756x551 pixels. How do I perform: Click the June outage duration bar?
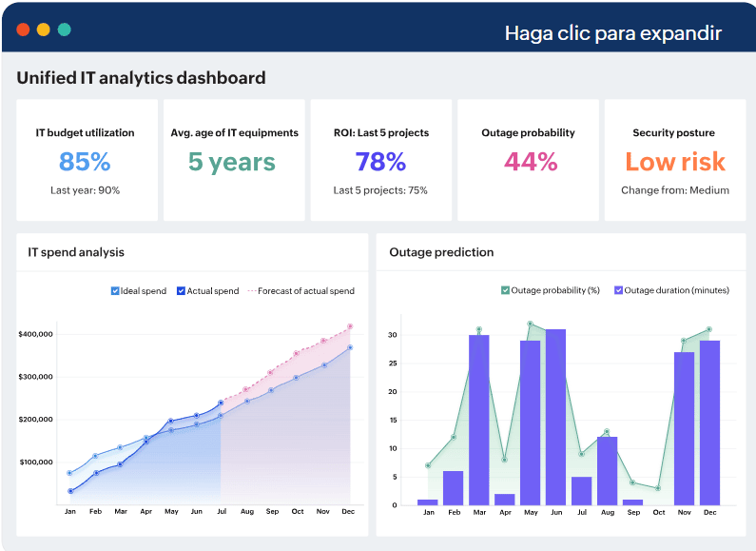tap(555, 417)
